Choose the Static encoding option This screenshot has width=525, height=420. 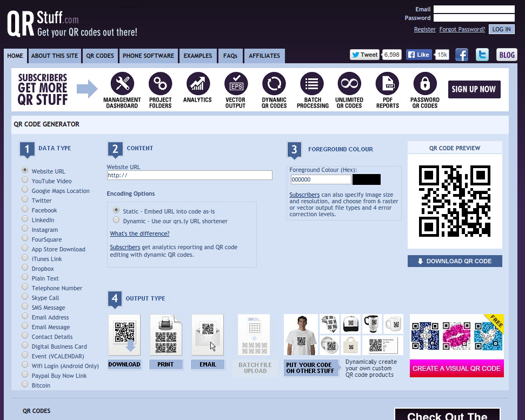click(x=116, y=210)
